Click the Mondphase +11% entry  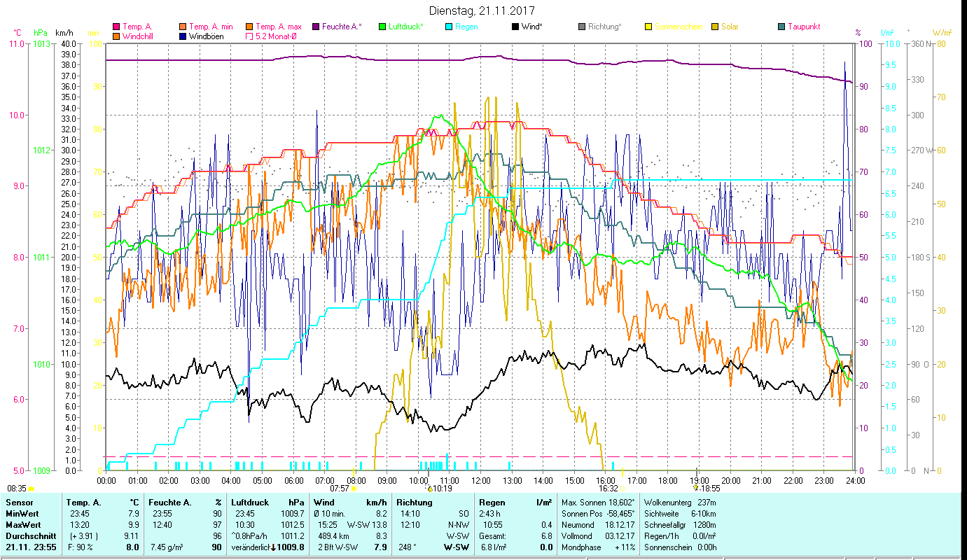pos(599,547)
